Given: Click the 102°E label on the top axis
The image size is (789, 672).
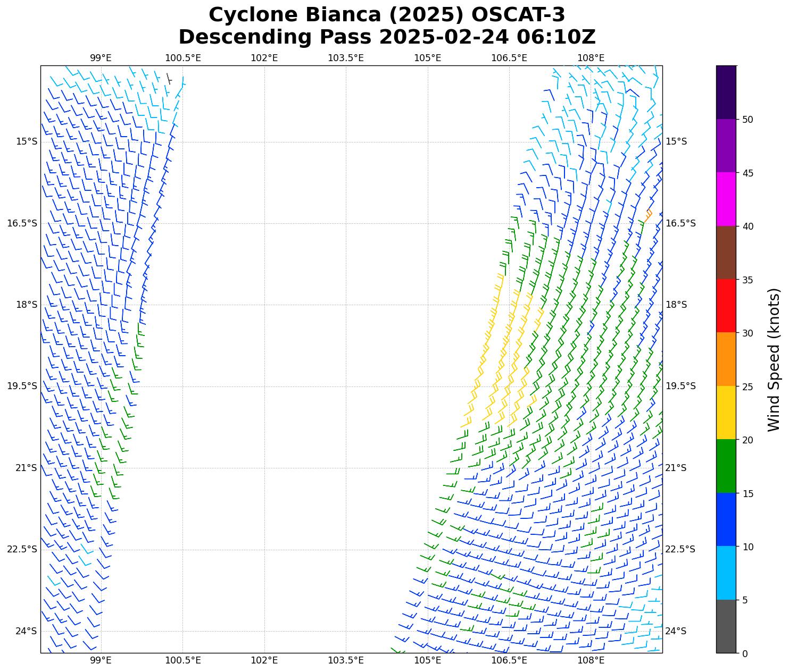Looking at the screenshot, I should (264, 57).
